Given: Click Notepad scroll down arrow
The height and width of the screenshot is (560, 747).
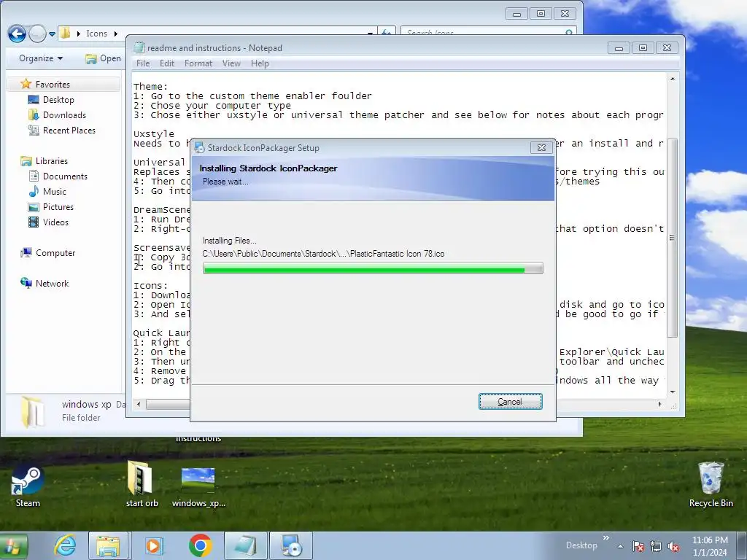Looking at the screenshot, I should click(672, 392).
